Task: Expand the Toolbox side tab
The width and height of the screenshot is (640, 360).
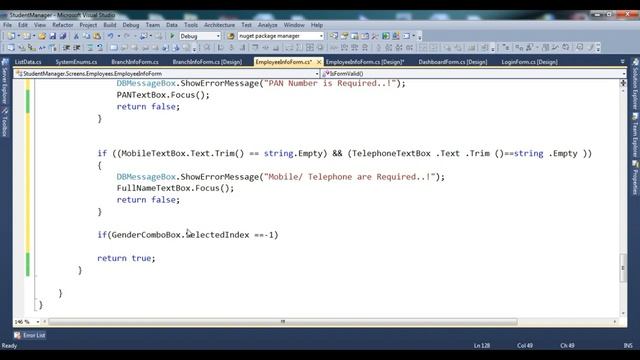Action: point(4,122)
